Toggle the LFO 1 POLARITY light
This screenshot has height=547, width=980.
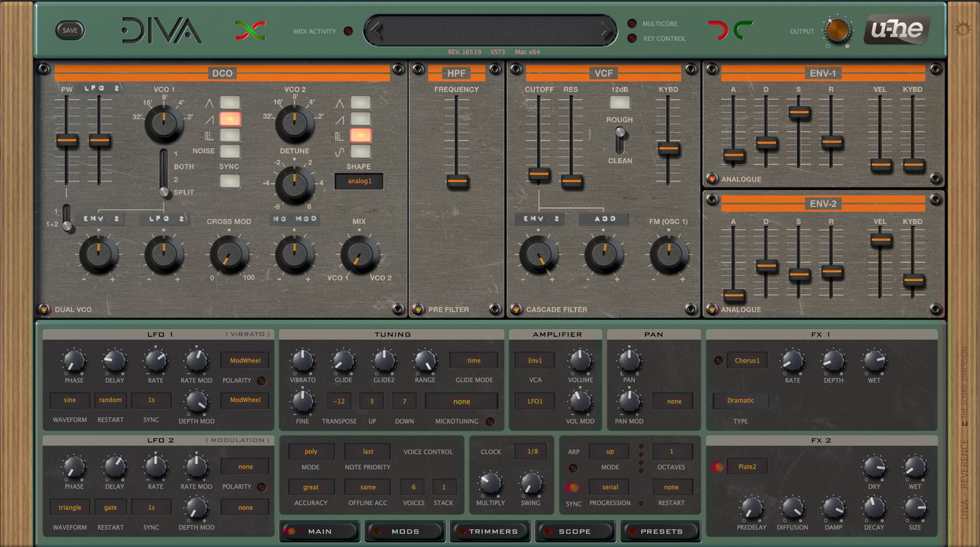coord(261,380)
